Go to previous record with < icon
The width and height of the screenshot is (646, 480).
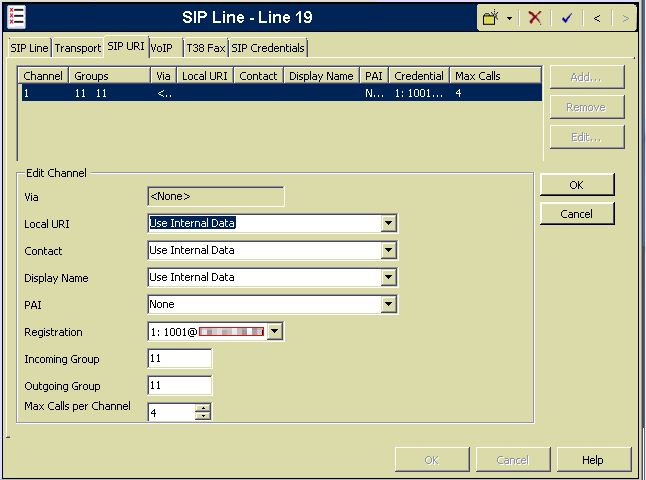tap(597, 18)
